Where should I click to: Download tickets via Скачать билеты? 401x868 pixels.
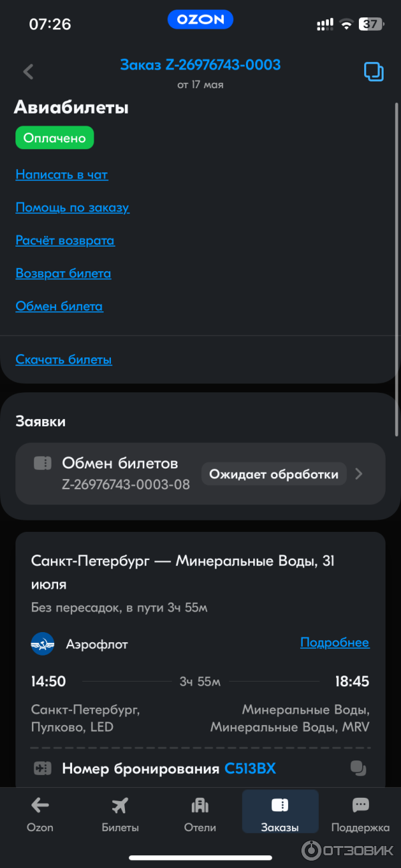pos(63,359)
